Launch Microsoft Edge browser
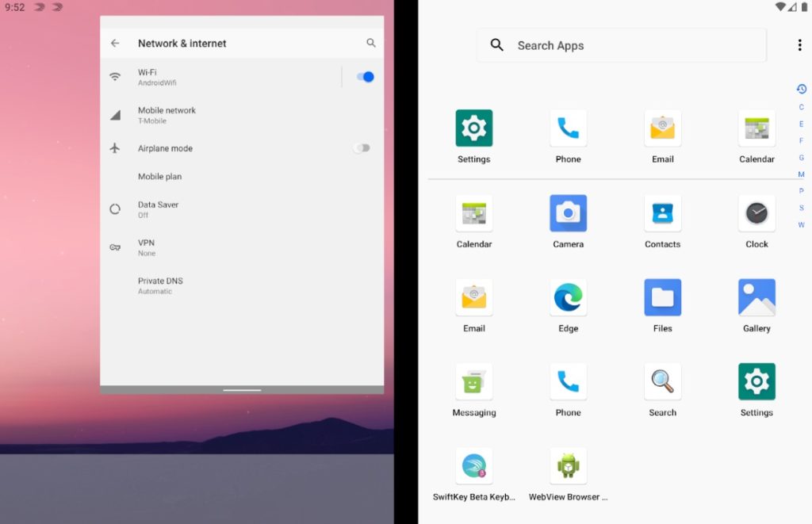 (568, 298)
